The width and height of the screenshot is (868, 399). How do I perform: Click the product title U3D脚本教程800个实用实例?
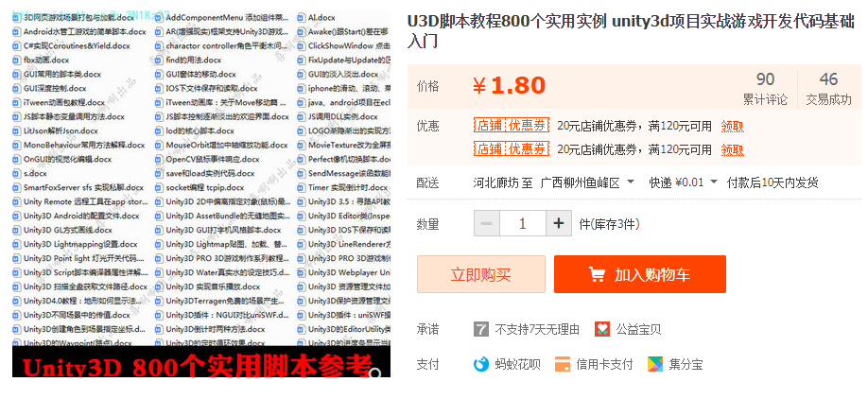click(631, 30)
